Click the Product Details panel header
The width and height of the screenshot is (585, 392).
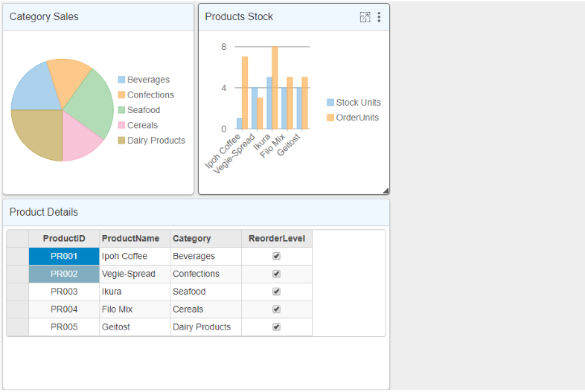44,212
